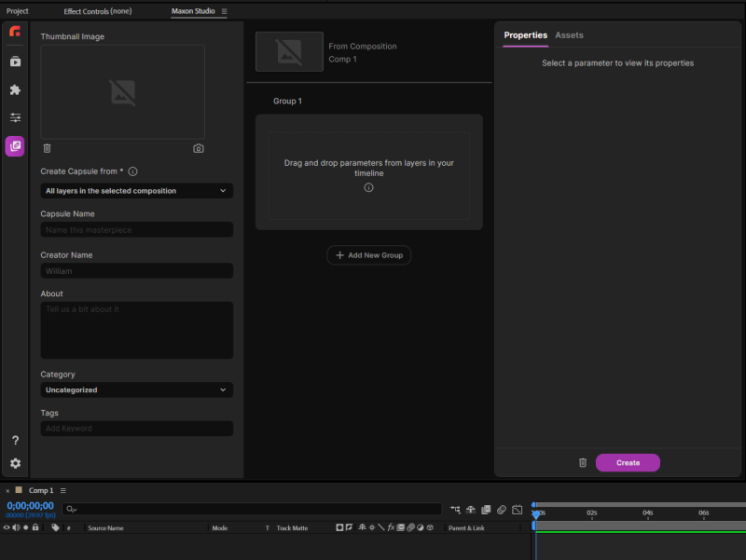Viewport: 746px width, 560px height.
Task: Select the media browser icon in left sidebar
Action: click(15, 61)
